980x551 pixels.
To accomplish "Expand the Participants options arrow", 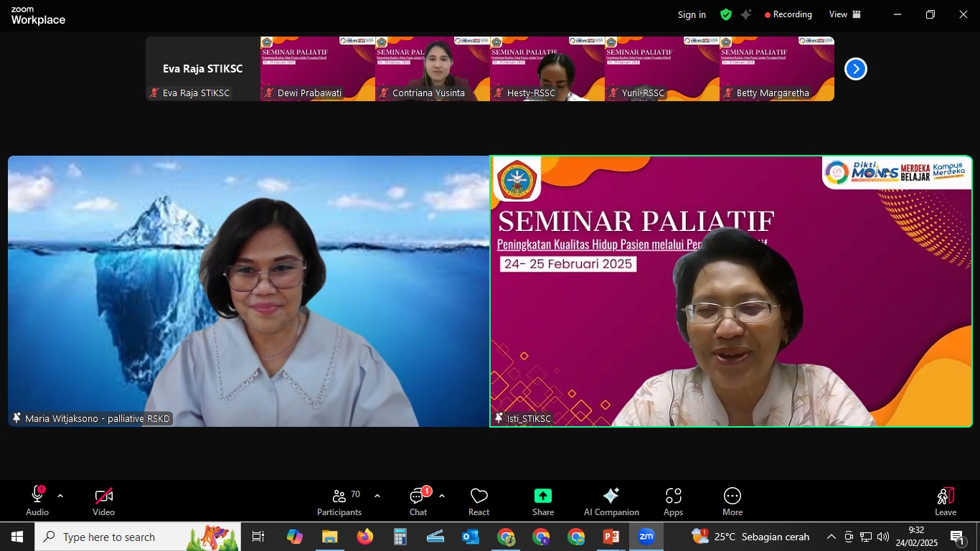I will coord(377,496).
